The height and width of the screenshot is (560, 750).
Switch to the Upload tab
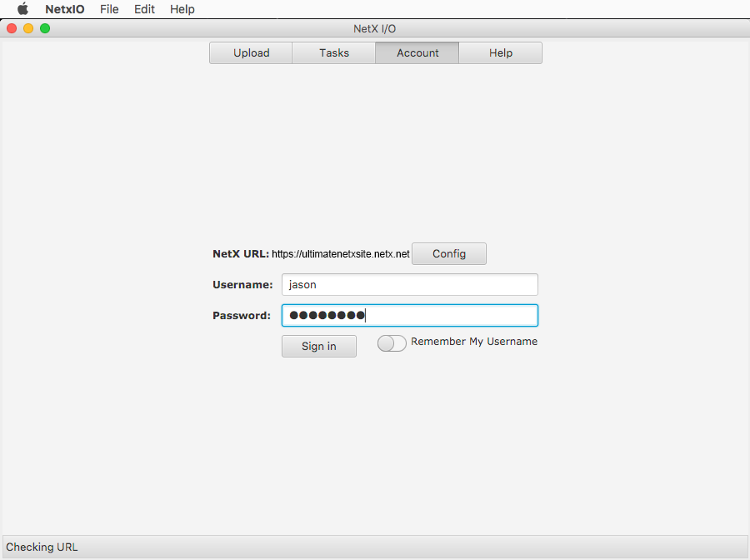(x=251, y=52)
